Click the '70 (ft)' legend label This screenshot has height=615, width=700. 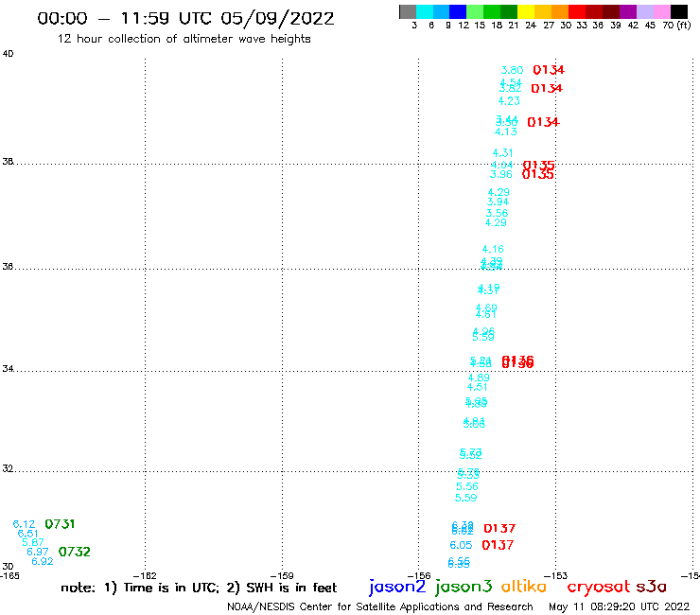coord(676,26)
